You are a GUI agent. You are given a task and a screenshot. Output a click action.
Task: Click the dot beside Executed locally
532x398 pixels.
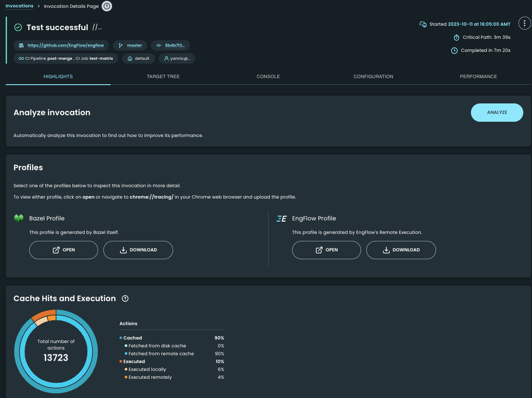[x=126, y=370]
